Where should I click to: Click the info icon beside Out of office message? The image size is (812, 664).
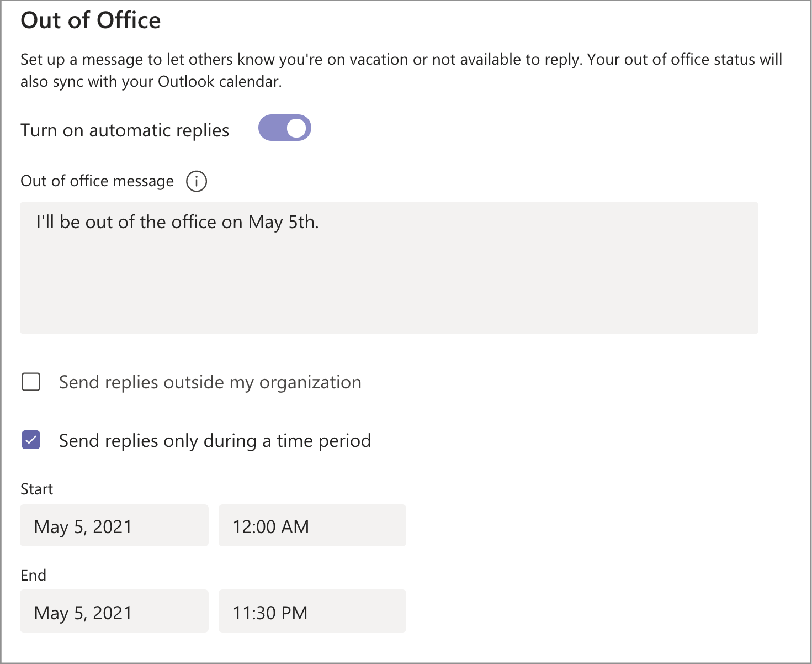pyautogui.click(x=197, y=181)
